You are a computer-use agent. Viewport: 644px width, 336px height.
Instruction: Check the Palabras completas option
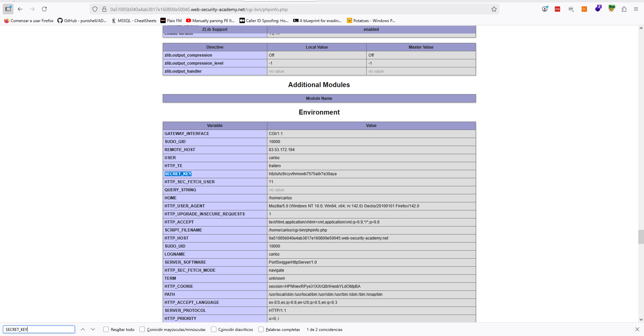click(x=261, y=329)
